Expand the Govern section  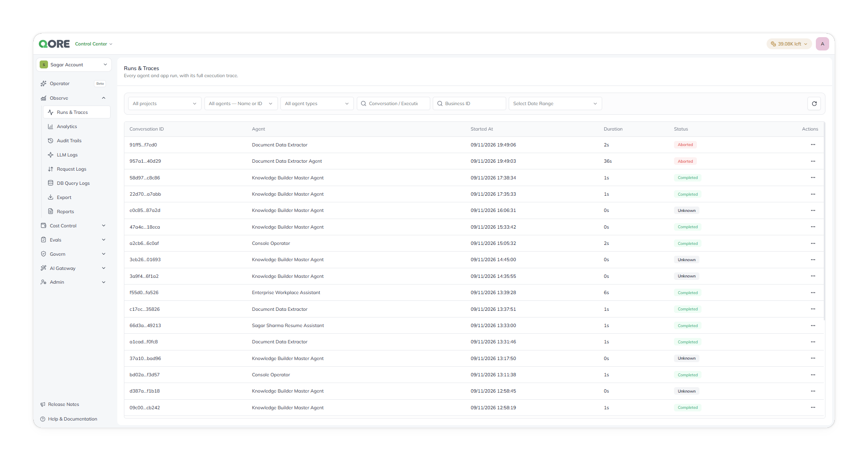coord(103,254)
